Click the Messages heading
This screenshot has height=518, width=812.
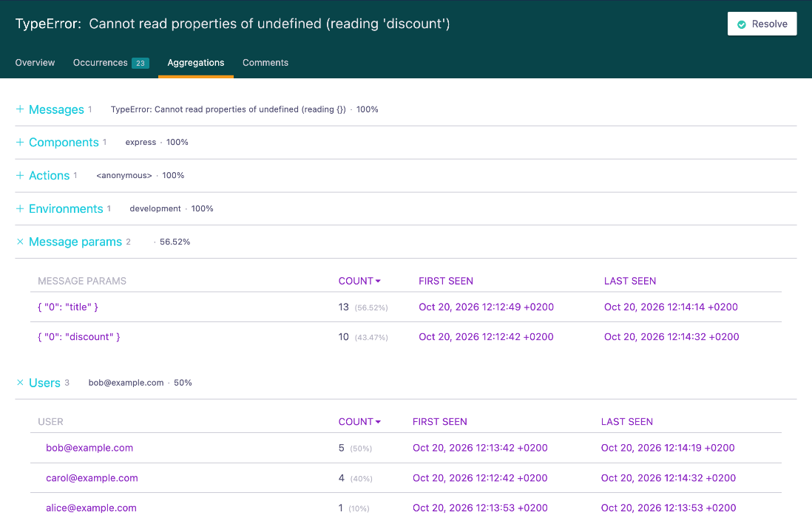coord(56,109)
